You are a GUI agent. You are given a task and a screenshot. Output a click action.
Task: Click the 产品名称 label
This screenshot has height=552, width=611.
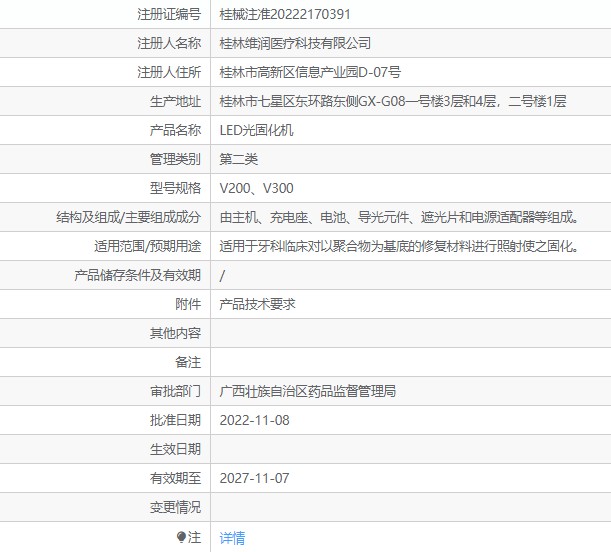pos(175,130)
